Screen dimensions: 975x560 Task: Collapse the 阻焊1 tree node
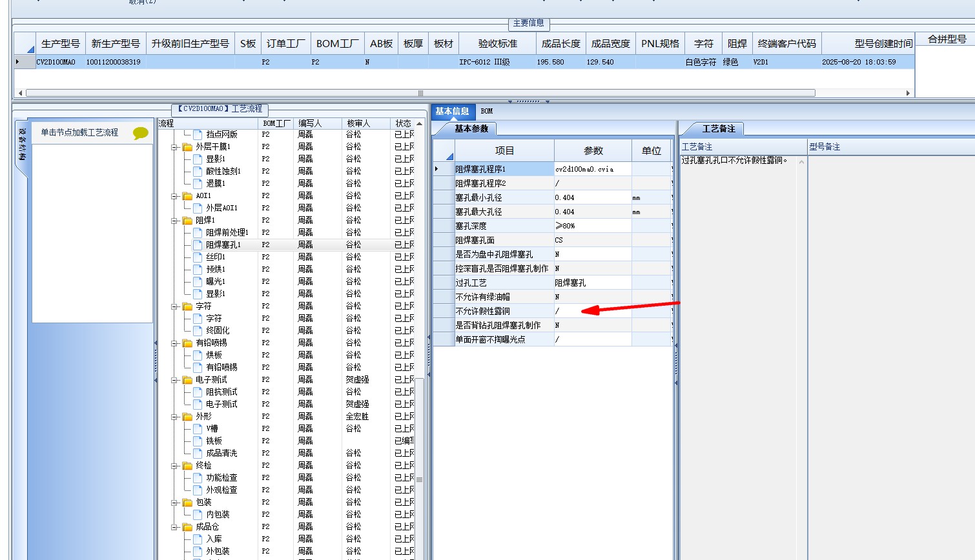tap(174, 221)
